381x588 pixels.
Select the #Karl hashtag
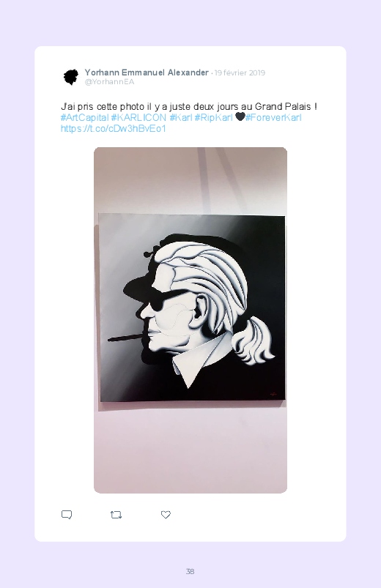(x=181, y=118)
